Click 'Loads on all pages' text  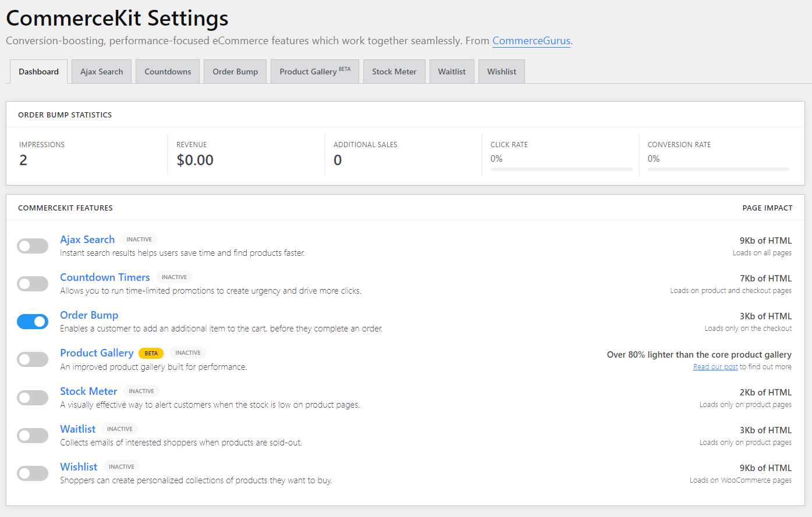[762, 253]
